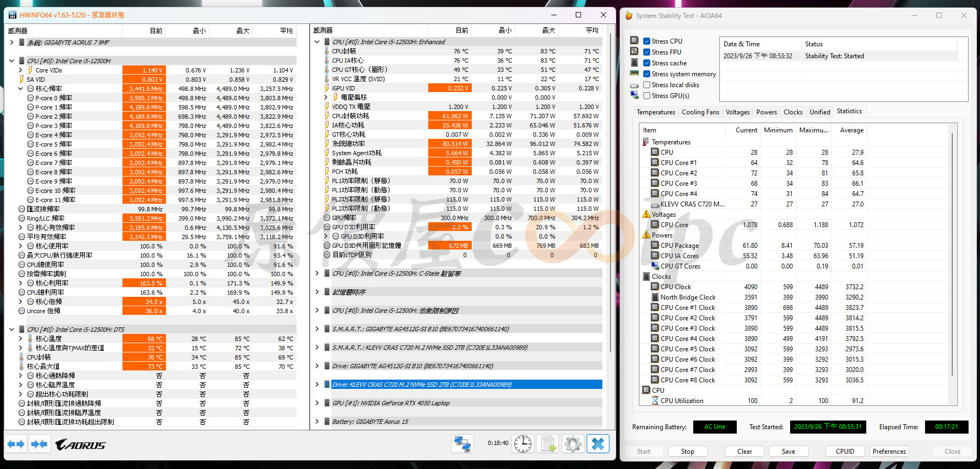
Task: Click the lightning icon next to iGPU VID
Action: tap(327, 88)
